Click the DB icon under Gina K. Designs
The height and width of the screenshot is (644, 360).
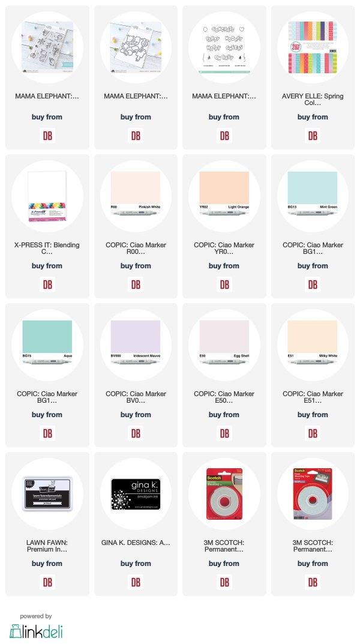(x=136, y=582)
